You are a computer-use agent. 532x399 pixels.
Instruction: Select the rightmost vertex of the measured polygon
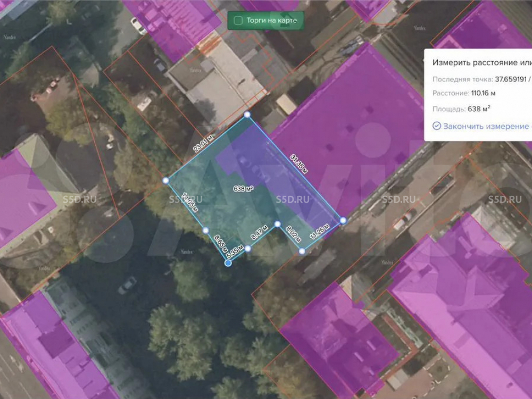[x=343, y=220]
